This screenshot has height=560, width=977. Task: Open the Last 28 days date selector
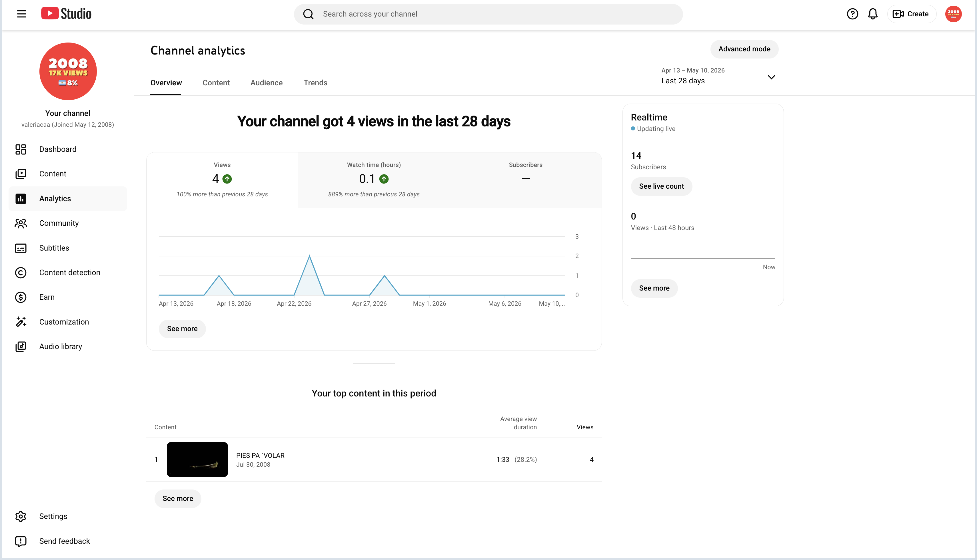[x=718, y=76]
